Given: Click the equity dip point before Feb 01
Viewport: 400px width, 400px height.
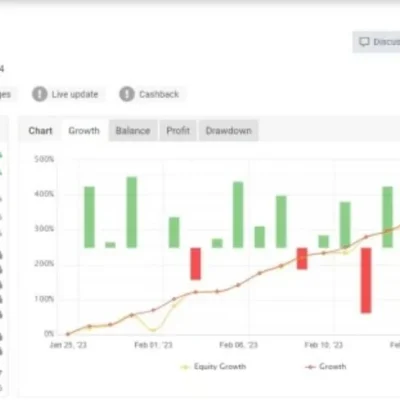Looking at the screenshot, I should 153,330.
